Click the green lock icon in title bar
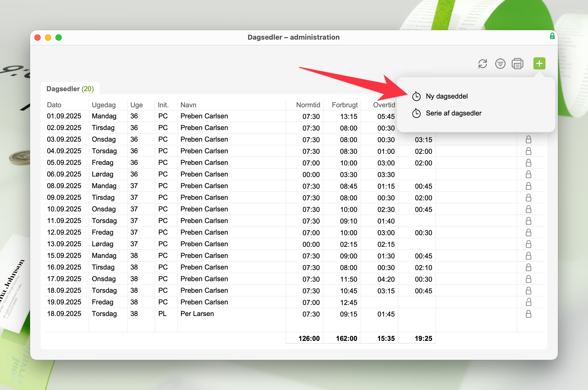 [552, 36]
